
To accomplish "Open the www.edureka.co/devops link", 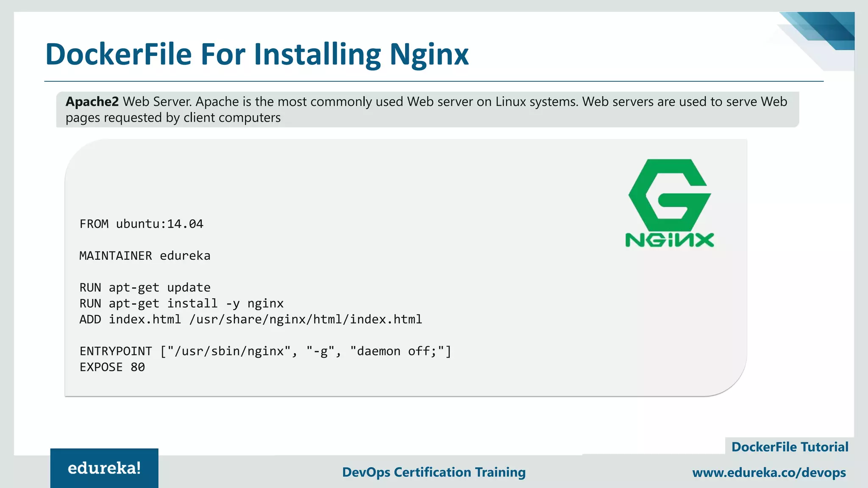I will click(769, 472).
